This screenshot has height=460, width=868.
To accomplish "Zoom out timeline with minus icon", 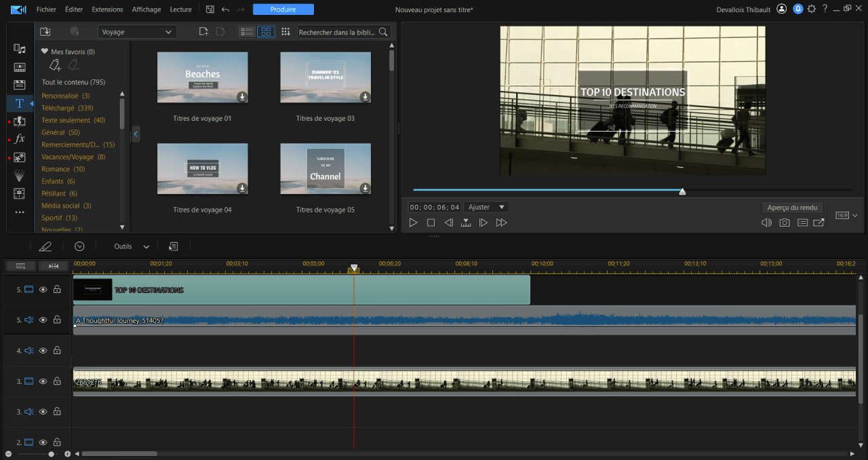I will click(x=8, y=454).
